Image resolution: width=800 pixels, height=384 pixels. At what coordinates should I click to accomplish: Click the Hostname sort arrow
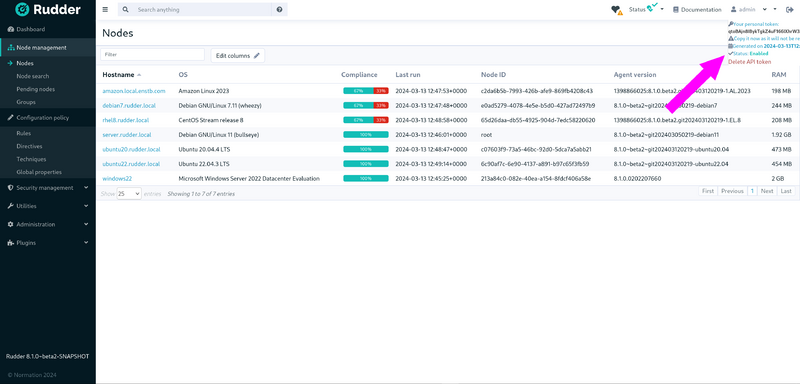click(139, 75)
